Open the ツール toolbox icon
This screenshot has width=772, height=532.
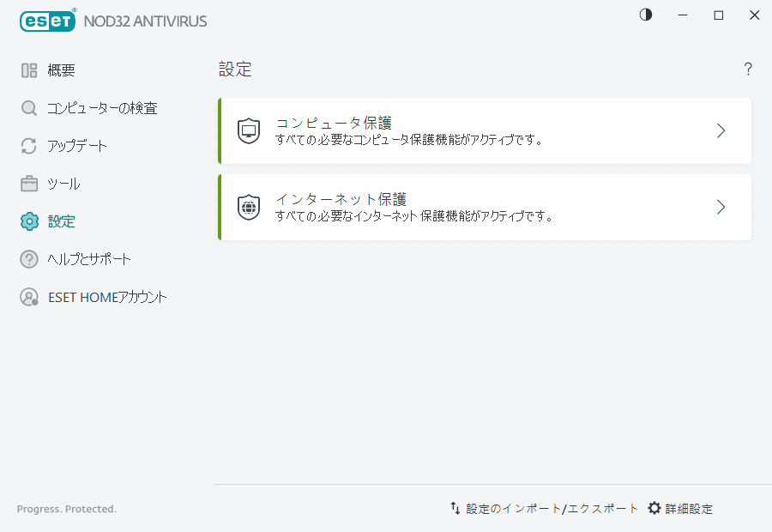coord(28,183)
